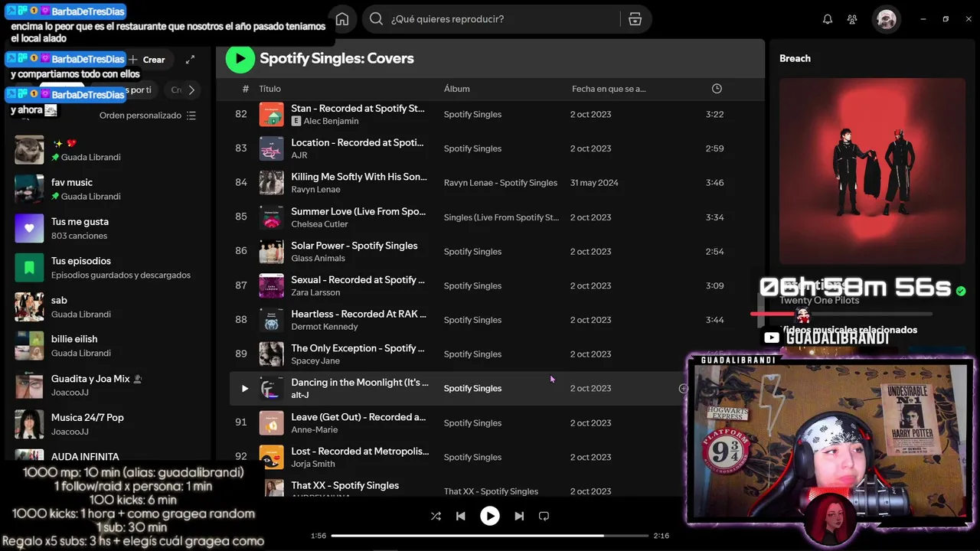Add Dancing in the Moonlight to liked songs

tap(683, 389)
